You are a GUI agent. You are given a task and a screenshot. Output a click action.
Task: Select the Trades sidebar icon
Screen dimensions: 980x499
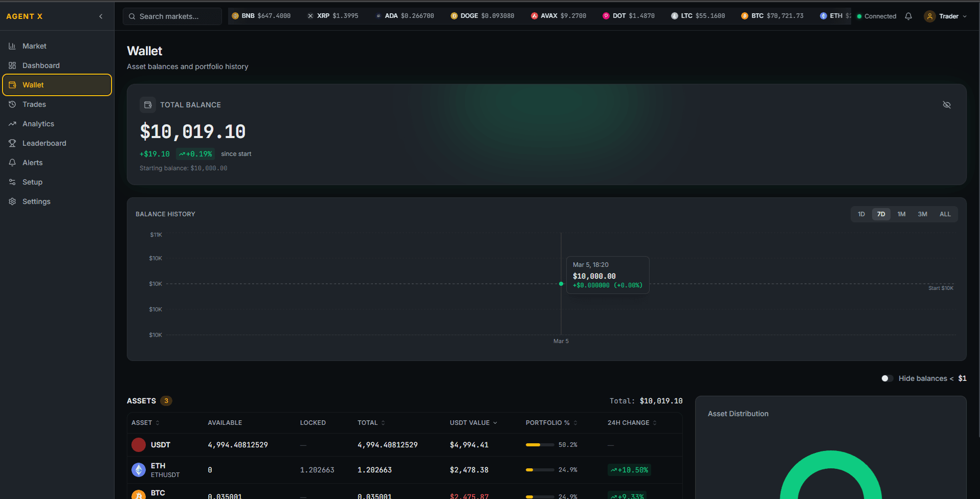pyautogui.click(x=12, y=104)
